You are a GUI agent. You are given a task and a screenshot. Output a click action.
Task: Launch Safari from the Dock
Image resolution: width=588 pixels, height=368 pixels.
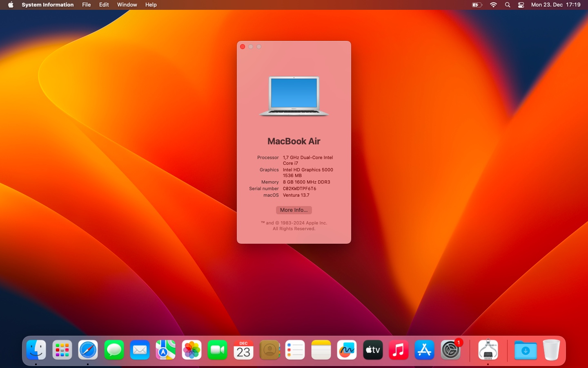click(x=88, y=350)
